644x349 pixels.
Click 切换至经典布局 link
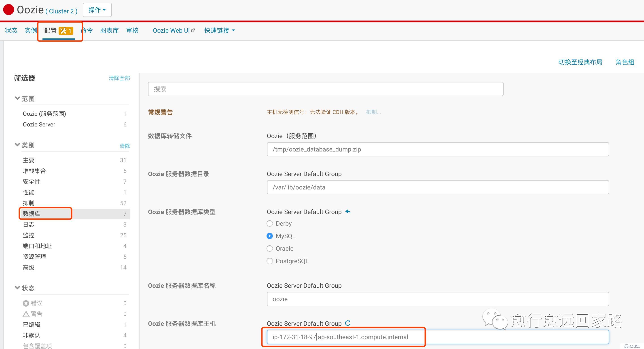tap(580, 62)
